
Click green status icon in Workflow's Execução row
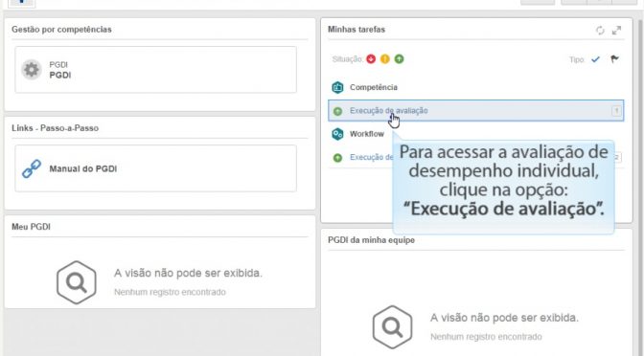tap(337, 158)
